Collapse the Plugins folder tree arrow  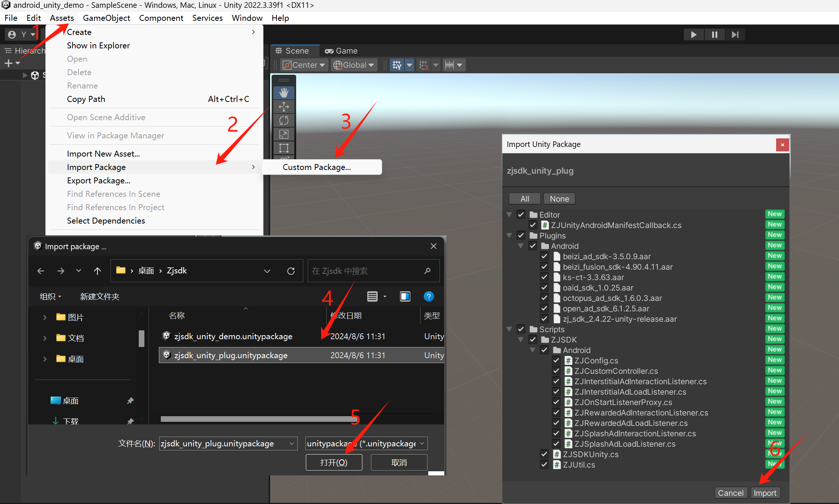click(509, 235)
